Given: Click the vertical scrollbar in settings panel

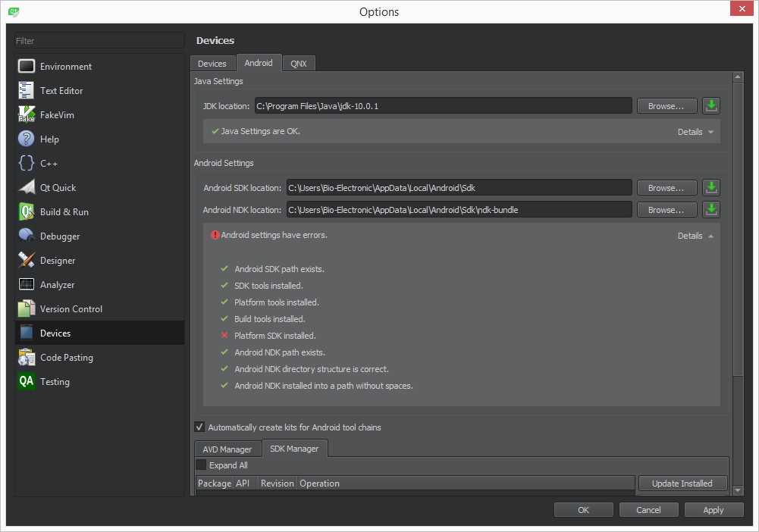Looking at the screenshot, I should (x=738, y=227).
